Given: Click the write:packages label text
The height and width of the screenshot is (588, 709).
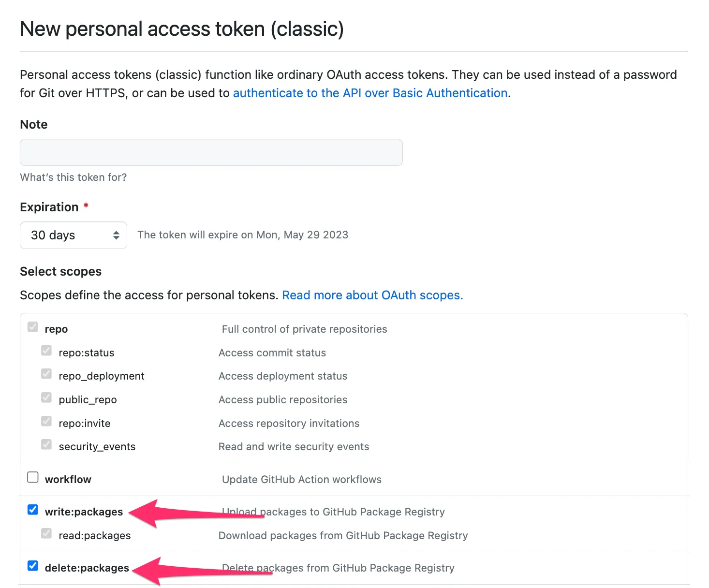Looking at the screenshot, I should [x=84, y=512].
